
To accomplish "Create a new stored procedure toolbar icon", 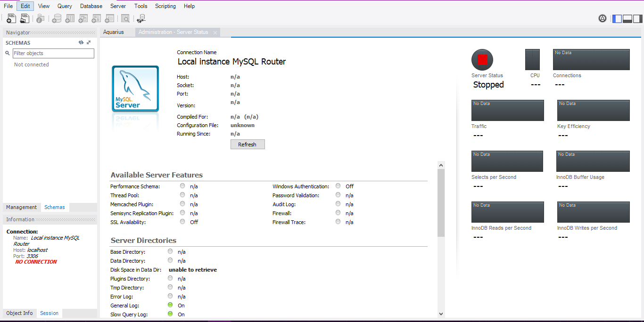I will point(97,18).
